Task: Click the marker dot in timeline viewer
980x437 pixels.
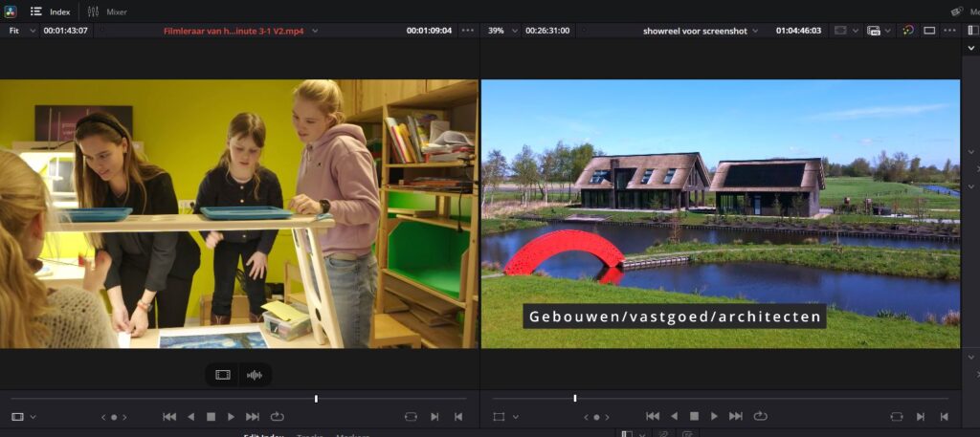Action: (x=596, y=417)
